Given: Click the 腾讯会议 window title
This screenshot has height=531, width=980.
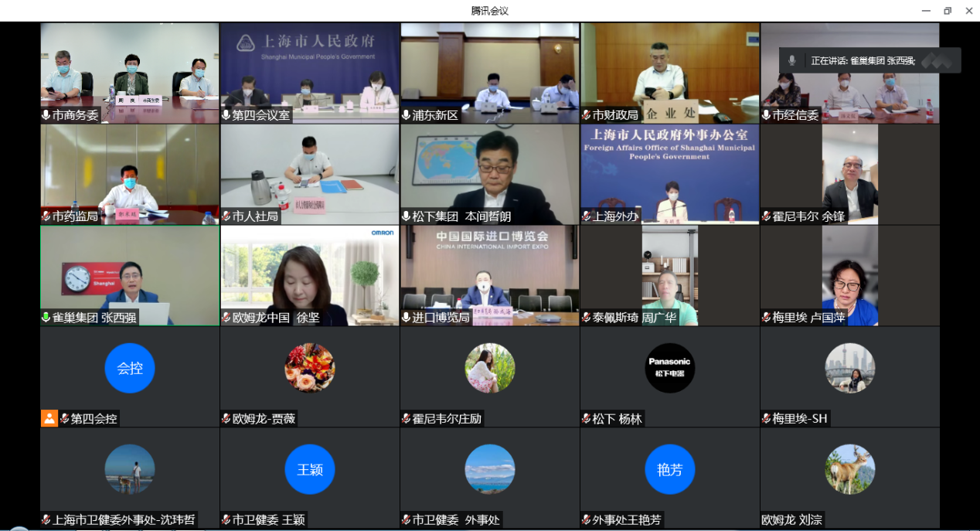Looking at the screenshot, I should pos(490,11).
